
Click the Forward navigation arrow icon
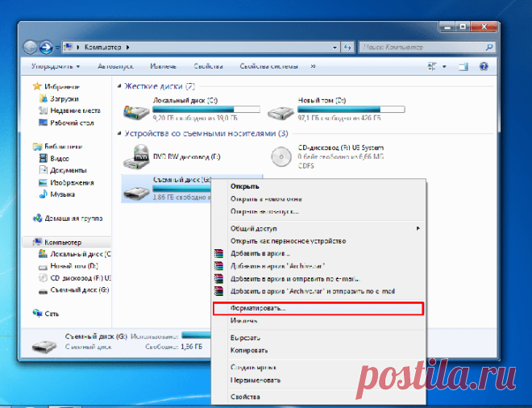click(x=46, y=48)
